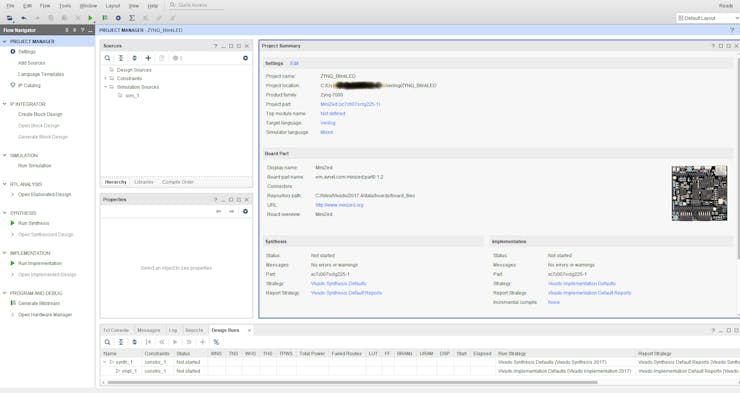Viewport: 740px width, 393px height.
Task: Click the Undo toolbar arrow
Action: 24,18
